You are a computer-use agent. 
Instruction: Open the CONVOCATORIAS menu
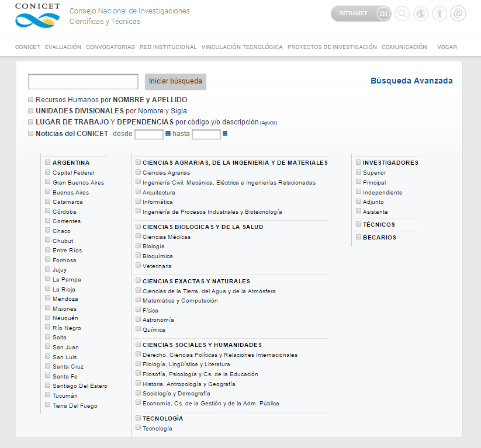tap(110, 47)
